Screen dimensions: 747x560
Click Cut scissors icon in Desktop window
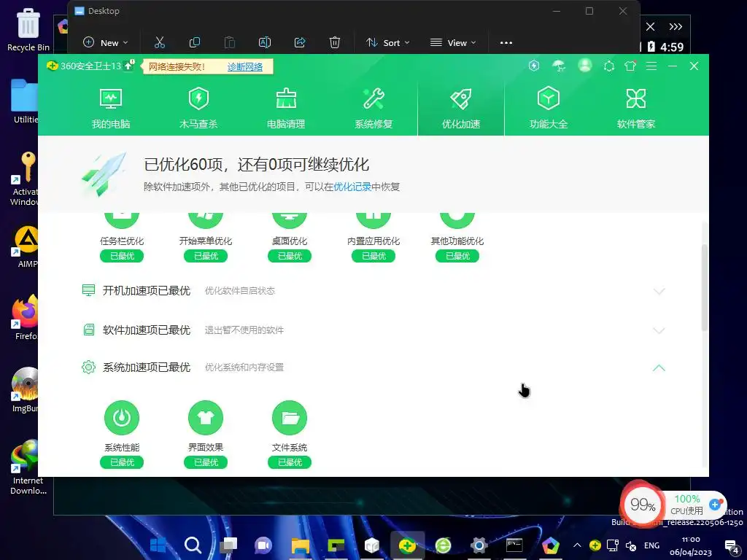pyautogui.click(x=160, y=42)
